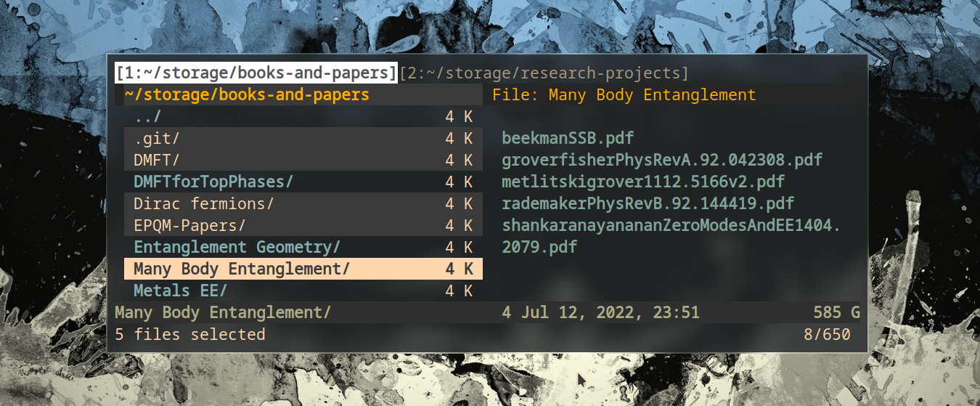The image size is (980, 406).
Task: Click beekmanSSB.pdf in the preview pane
Action: (558, 138)
